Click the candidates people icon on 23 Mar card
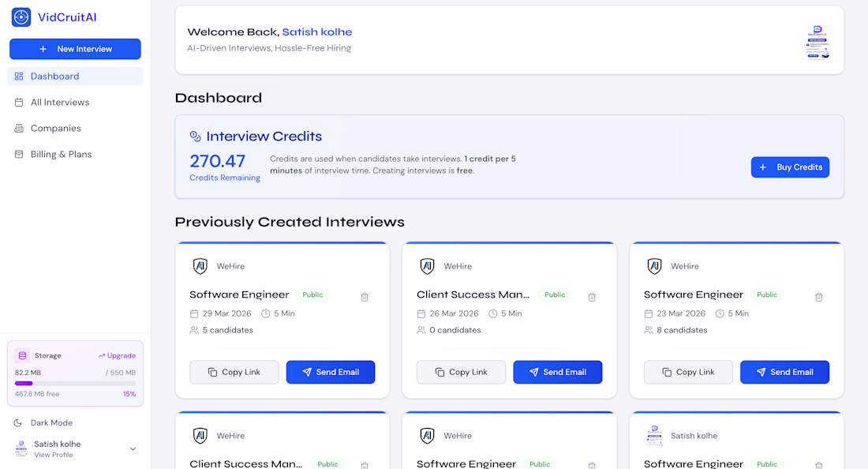Screen dimensions: 868x469 [x=648, y=330]
